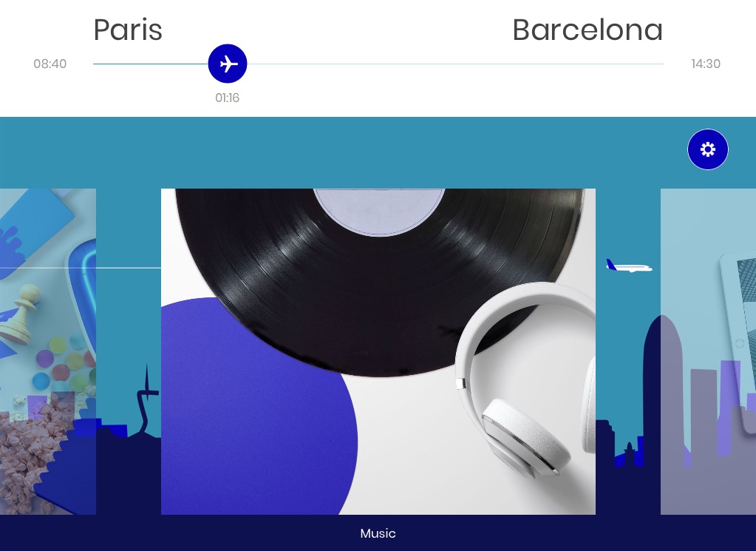Open settings with the gear icon

pyautogui.click(x=707, y=149)
